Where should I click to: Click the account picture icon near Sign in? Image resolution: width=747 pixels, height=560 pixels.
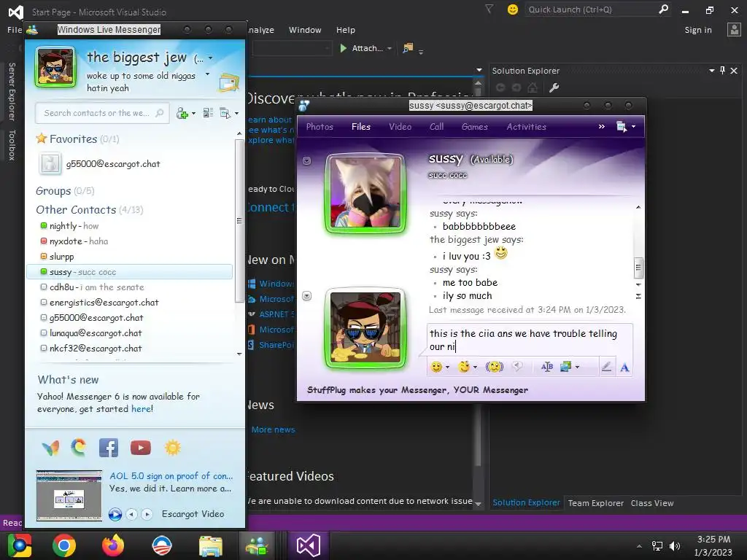[x=734, y=29]
